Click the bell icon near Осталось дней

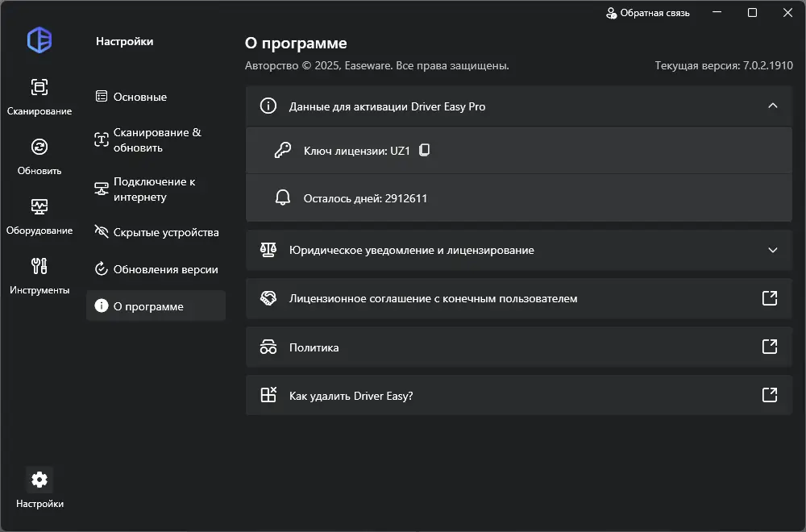[282, 196]
